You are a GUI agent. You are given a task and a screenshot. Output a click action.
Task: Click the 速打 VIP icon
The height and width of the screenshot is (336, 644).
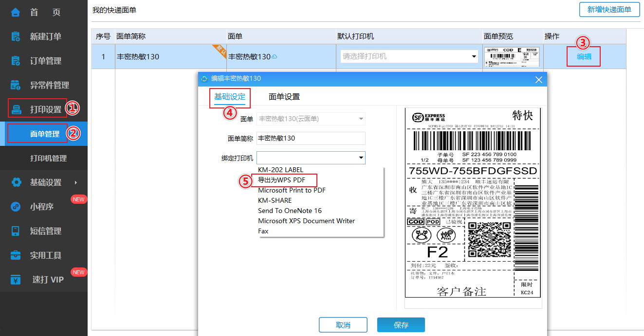click(x=16, y=280)
